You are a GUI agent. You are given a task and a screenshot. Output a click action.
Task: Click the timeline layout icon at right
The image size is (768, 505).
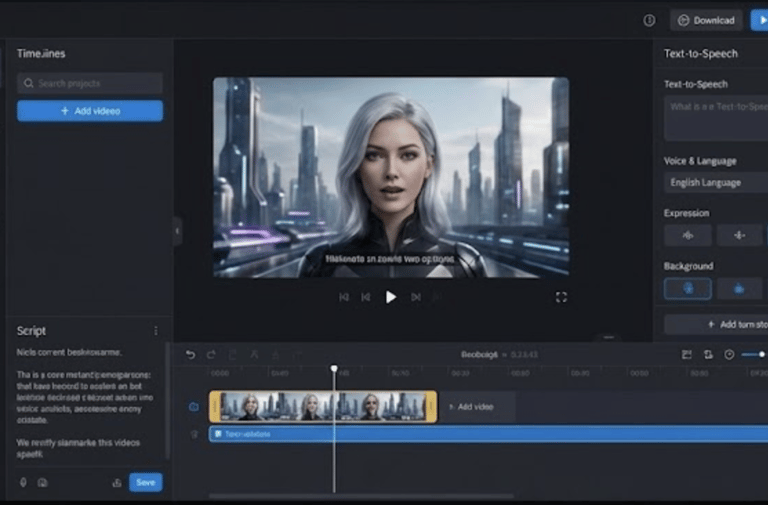(x=687, y=355)
